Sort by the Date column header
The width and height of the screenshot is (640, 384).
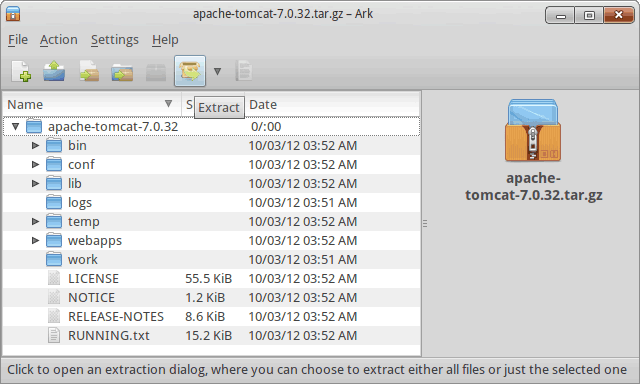click(332, 104)
